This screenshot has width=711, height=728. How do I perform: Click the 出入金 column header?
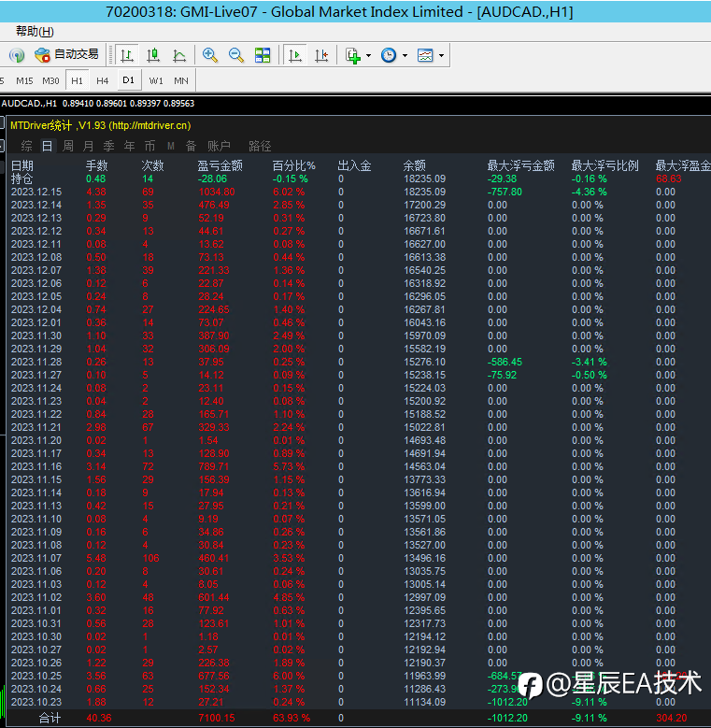[355, 165]
